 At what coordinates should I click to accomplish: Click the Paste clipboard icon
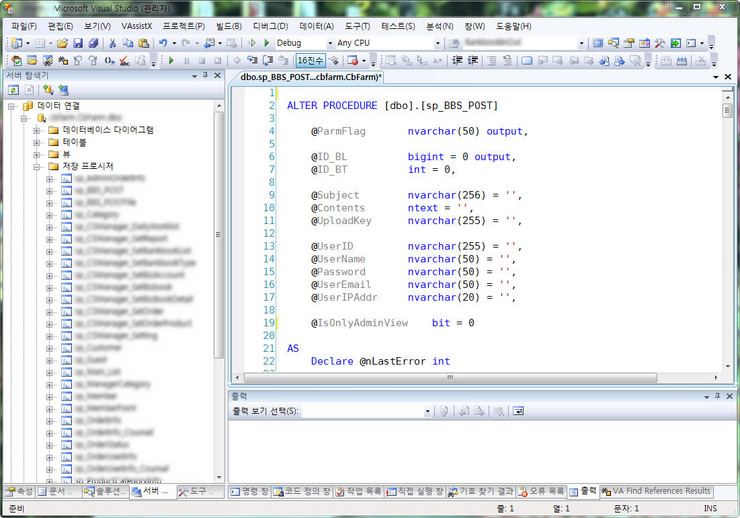pyautogui.click(x=143, y=43)
